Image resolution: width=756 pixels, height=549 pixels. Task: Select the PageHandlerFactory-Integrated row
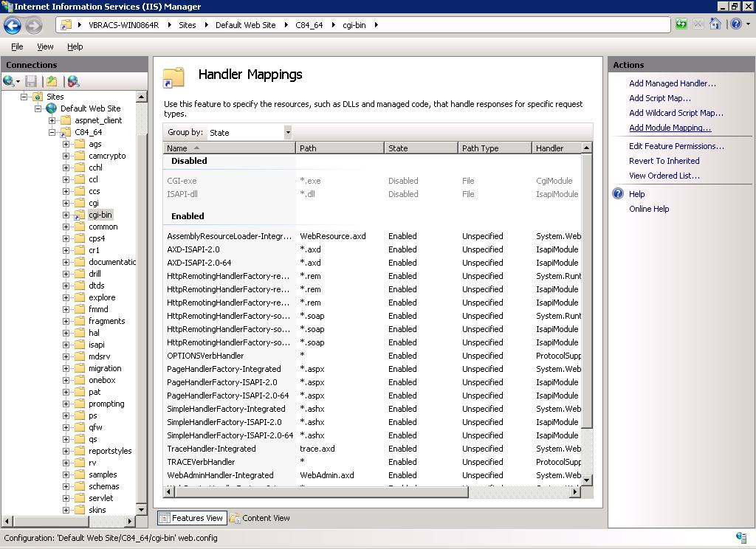tap(372, 369)
